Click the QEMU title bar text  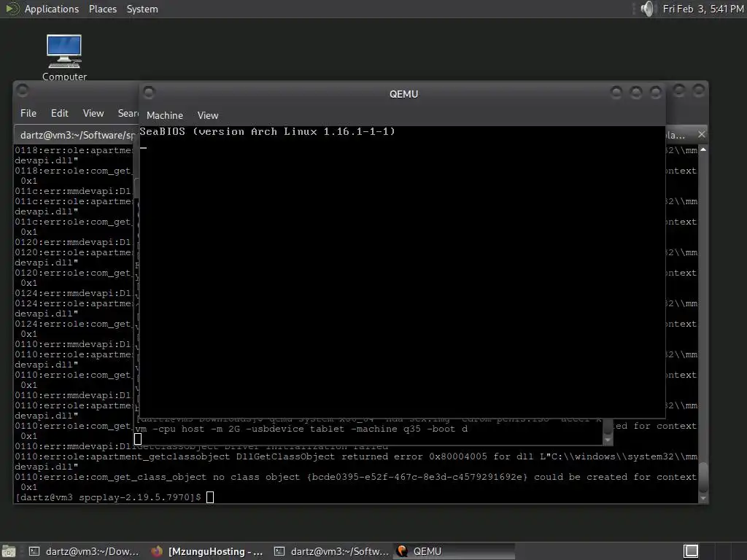click(x=403, y=94)
